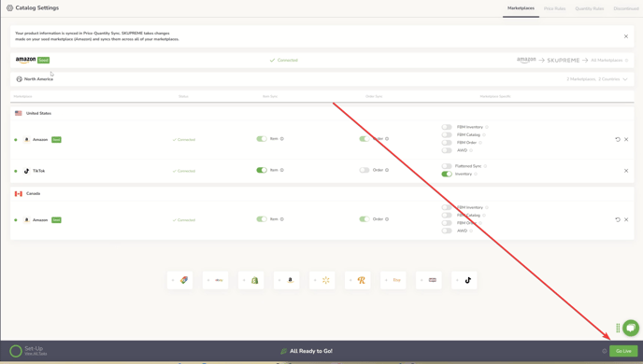The width and height of the screenshot is (643, 364).
Task: Open the Discontinued tab
Action: coord(626,8)
